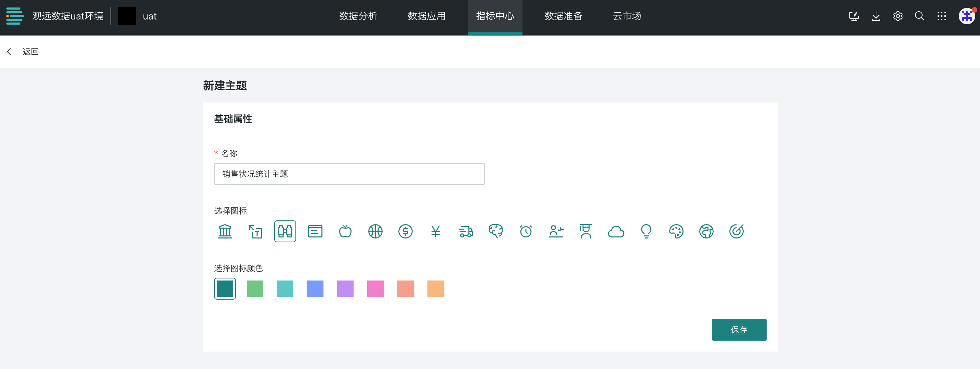Select the binoculars theme icon

click(x=285, y=231)
